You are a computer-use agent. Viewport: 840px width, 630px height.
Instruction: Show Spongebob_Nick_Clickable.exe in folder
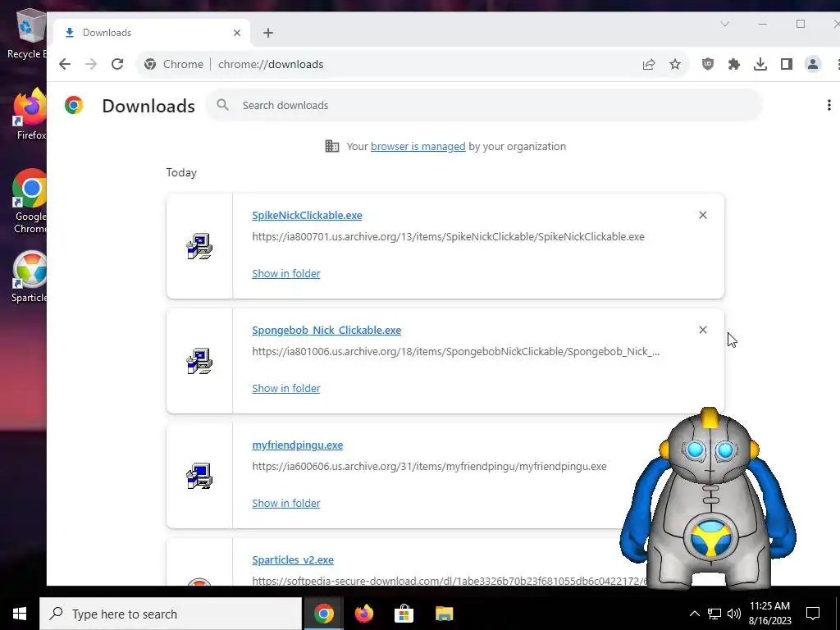coord(286,388)
